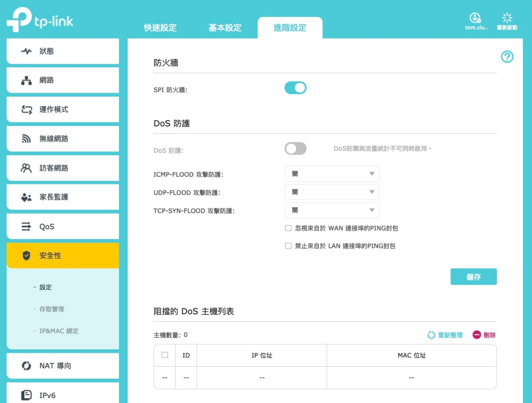The height and width of the screenshot is (403, 532).
Task: Expand TCP-SYN-FLOOD 攻擊防護 dropdown
Action: 332,210
